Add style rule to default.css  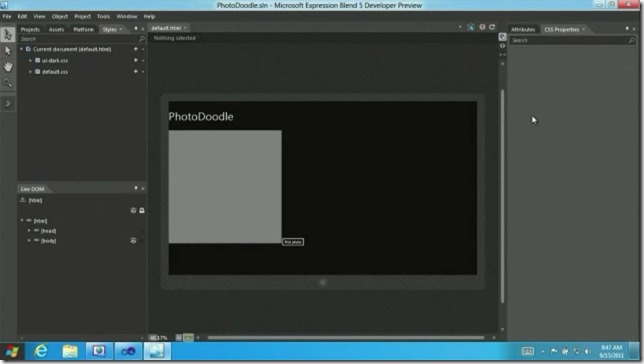(136, 71)
